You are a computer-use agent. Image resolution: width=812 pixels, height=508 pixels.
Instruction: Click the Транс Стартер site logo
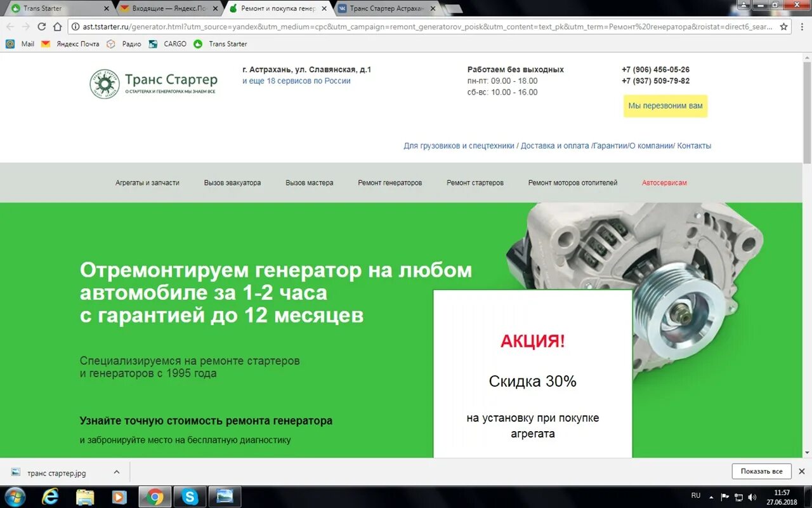tap(154, 83)
